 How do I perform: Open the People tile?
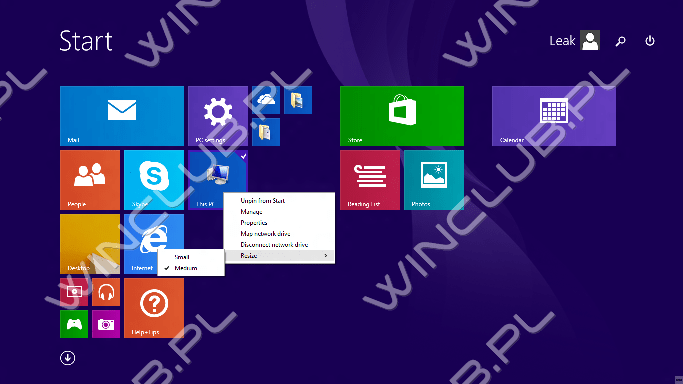point(90,180)
